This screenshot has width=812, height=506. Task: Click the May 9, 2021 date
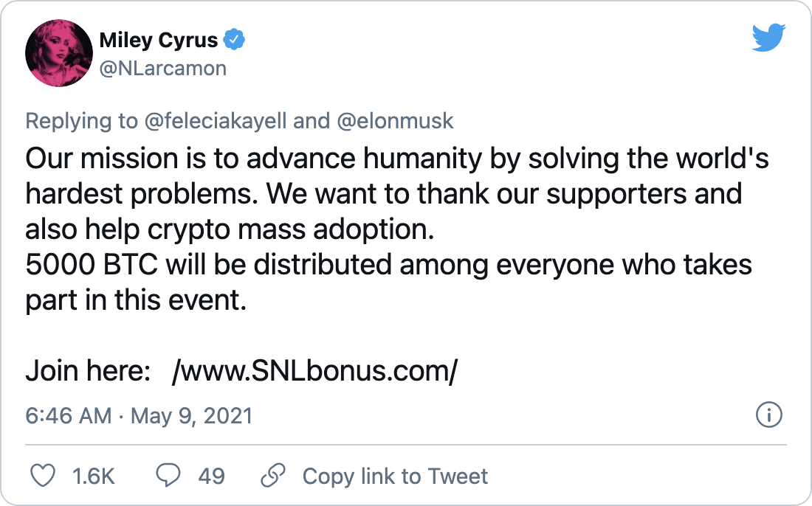[x=192, y=416]
